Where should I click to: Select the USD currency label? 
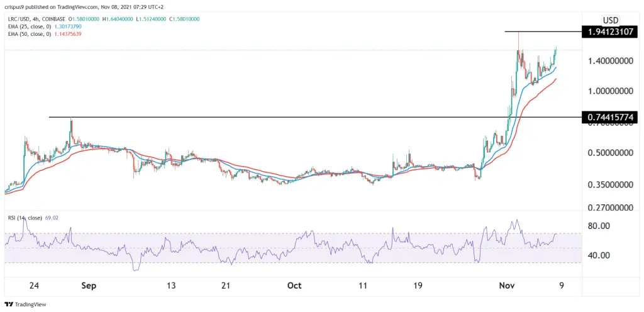pos(610,20)
